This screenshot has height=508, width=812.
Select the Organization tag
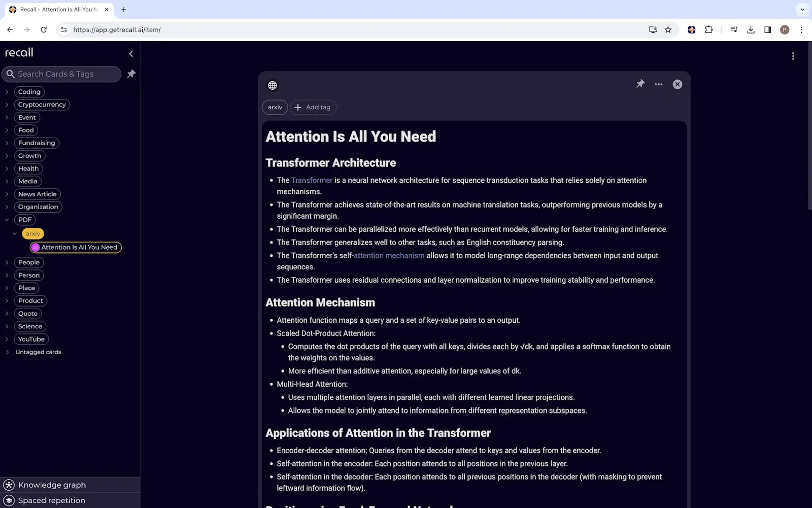point(38,207)
